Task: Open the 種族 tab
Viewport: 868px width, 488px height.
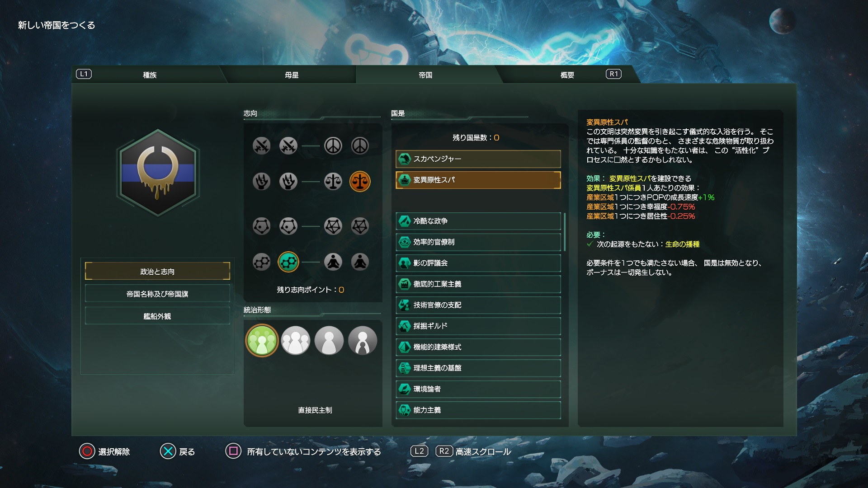Action: click(x=150, y=75)
